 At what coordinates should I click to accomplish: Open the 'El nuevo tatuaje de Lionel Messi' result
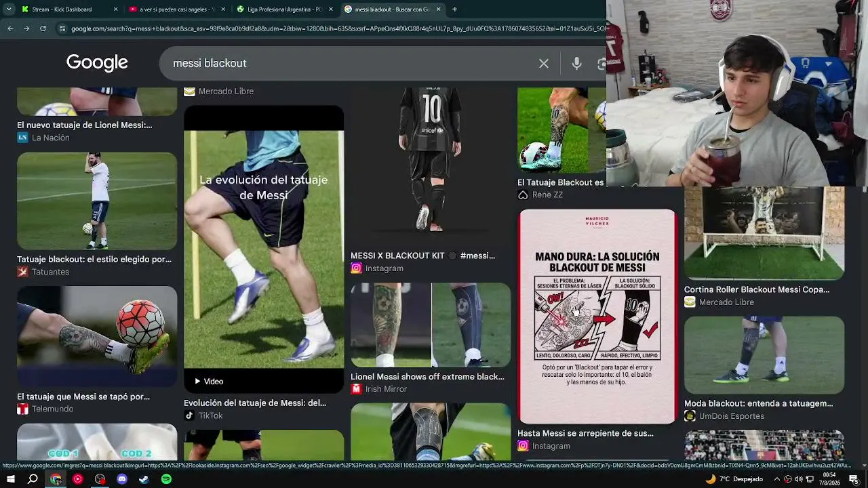click(85, 125)
